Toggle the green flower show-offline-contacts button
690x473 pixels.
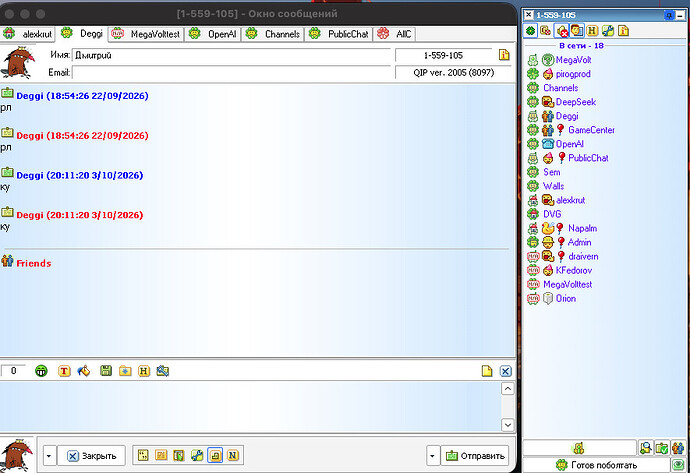click(531, 30)
